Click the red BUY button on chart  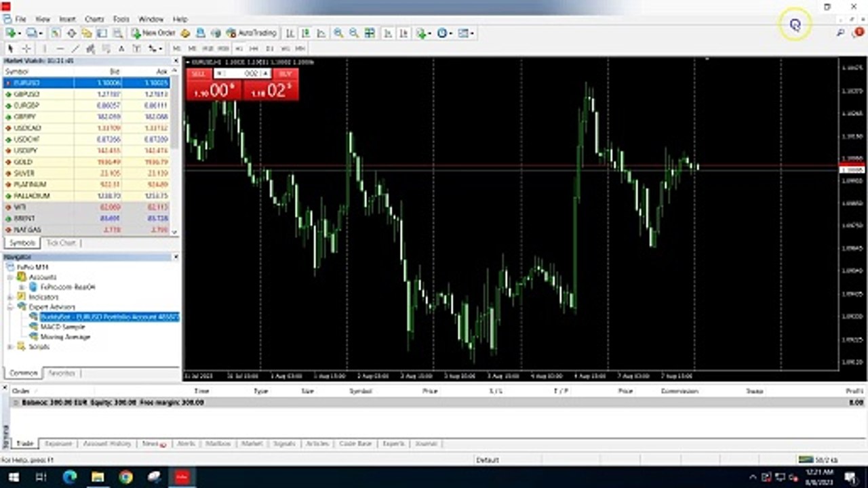pos(285,73)
